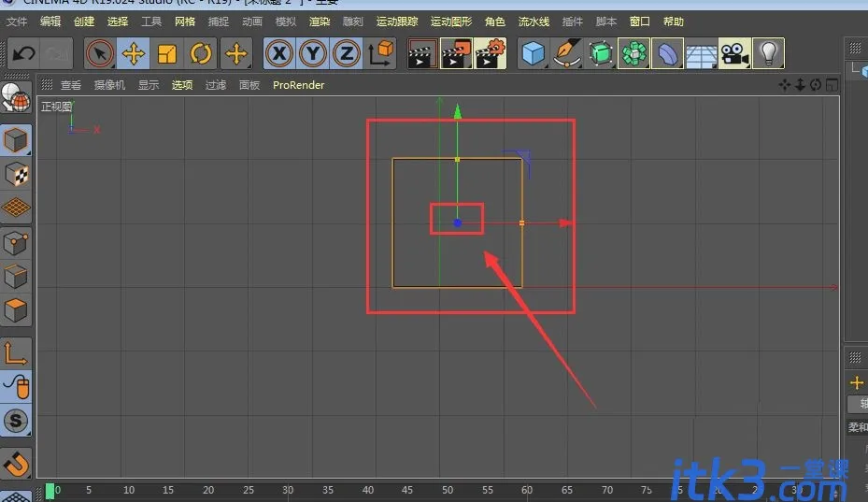Switch to Polygons mode
This screenshot has height=502, width=868.
[x=16, y=310]
